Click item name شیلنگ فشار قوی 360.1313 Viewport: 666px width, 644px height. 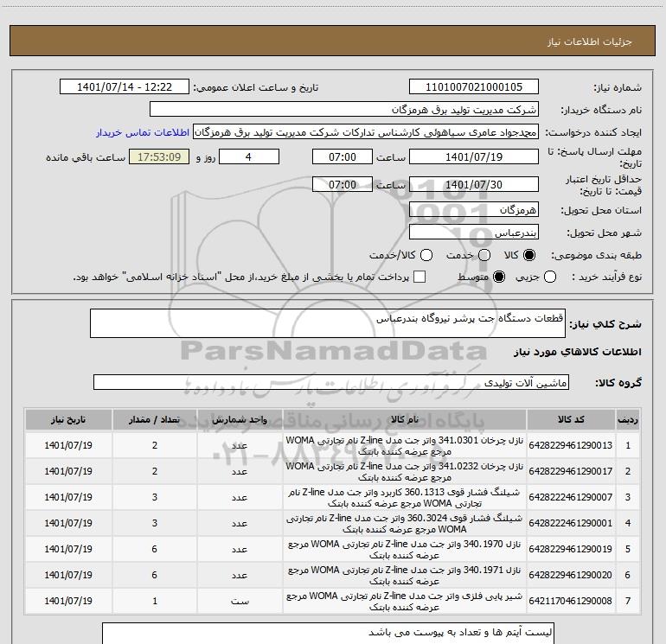click(405, 497)
